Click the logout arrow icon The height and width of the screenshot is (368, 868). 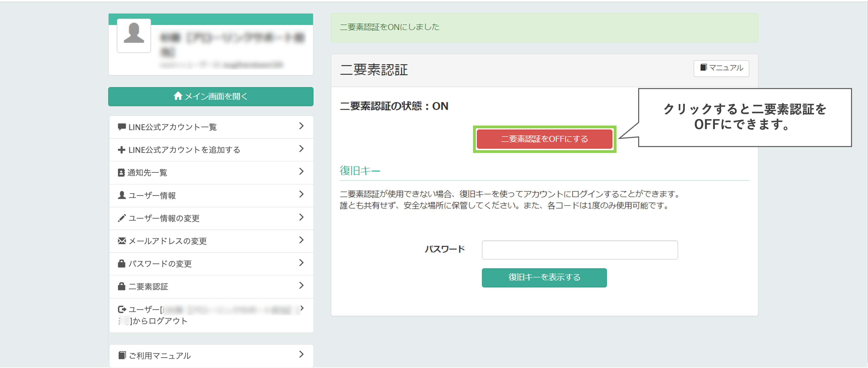point(122,309)
